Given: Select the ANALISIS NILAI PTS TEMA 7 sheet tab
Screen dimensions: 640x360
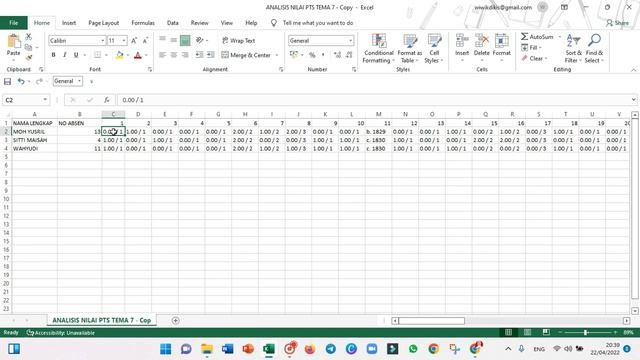Looking at the screenshot, I should coord(102,320).
